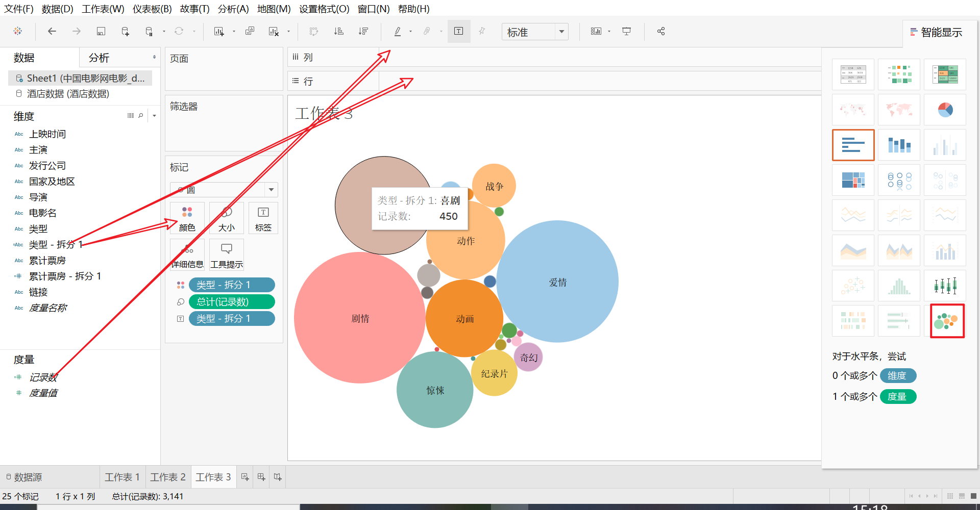Select the packed bubbles chart thumbnail
This screenshot has height=510, width=980.
[x=947, y=321]
